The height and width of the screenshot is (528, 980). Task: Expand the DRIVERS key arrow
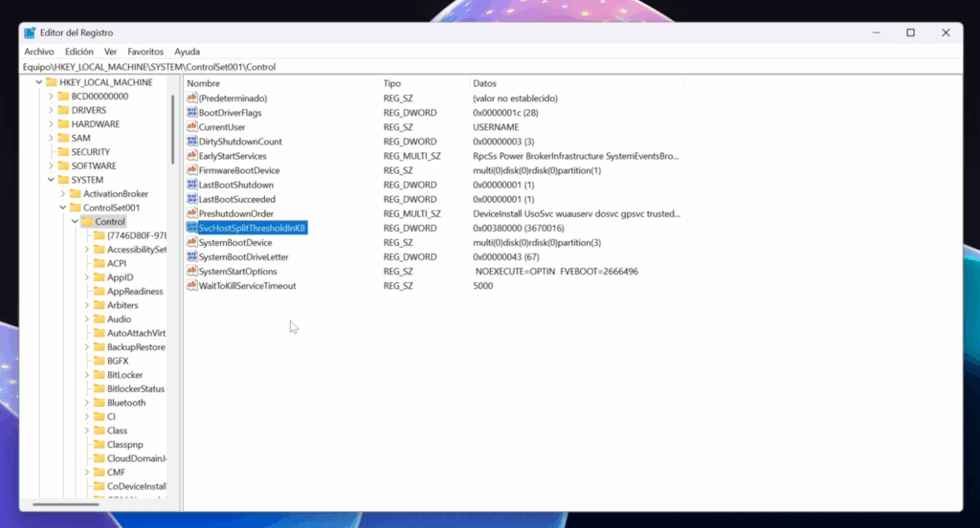pyautogui.click(x=51, y=110)
